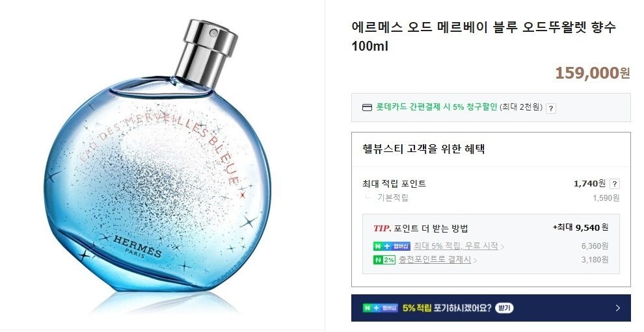Click the credit card icon in Lotte Card banner
The width and height of the screenshot is (644, 332).
point(367,107)
